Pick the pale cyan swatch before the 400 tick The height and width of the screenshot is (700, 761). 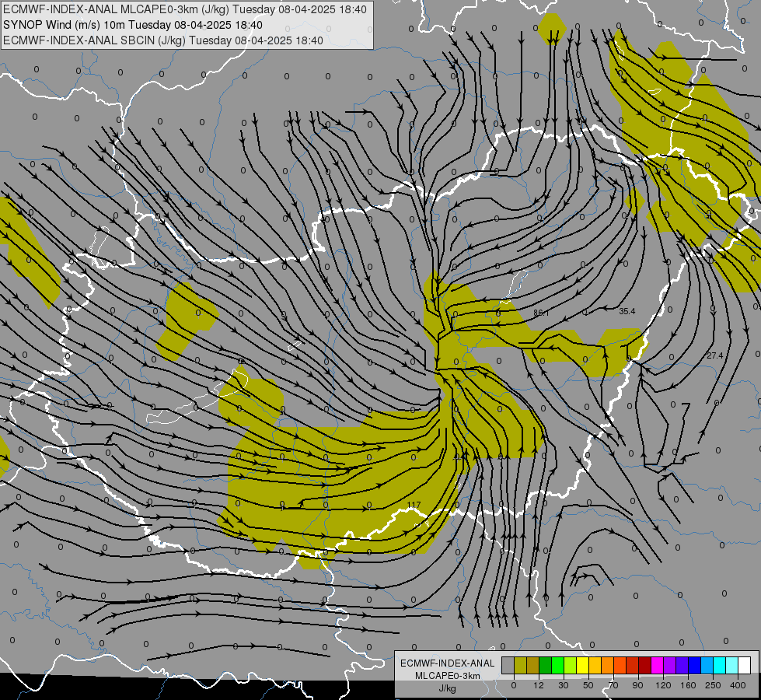(732, 665)
